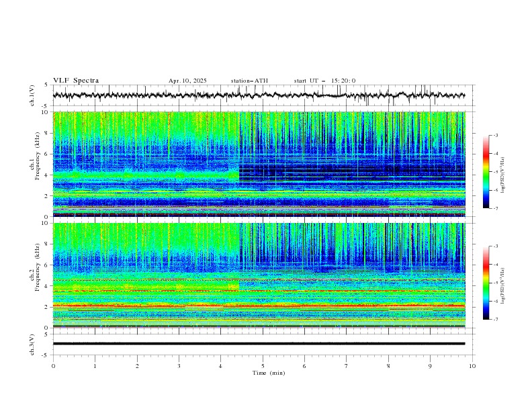Image resolution: width=532 pixels, height=411 pixels.
Task: Click the flat ch.3 black signal trace
Action: point(259,344)
